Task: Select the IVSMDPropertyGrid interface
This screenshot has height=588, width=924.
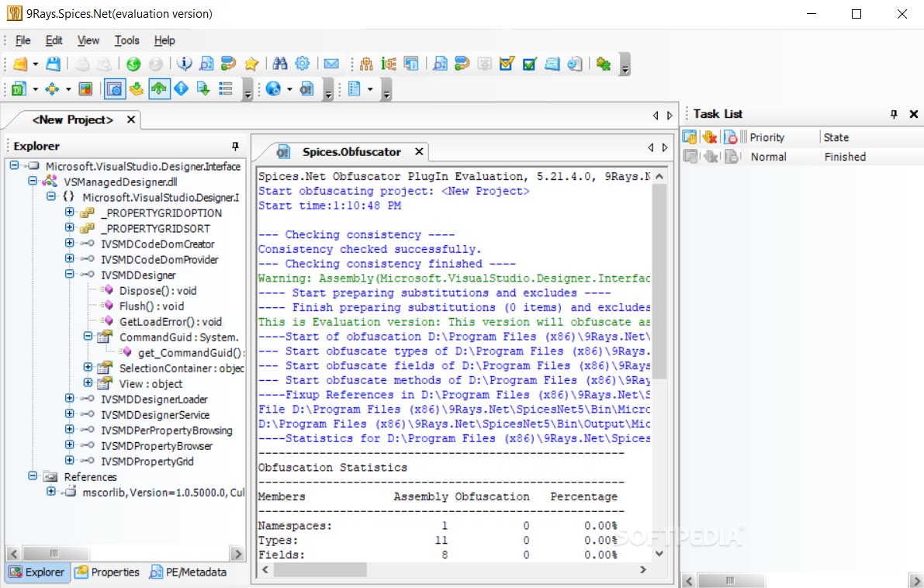Action: [147, 462]
